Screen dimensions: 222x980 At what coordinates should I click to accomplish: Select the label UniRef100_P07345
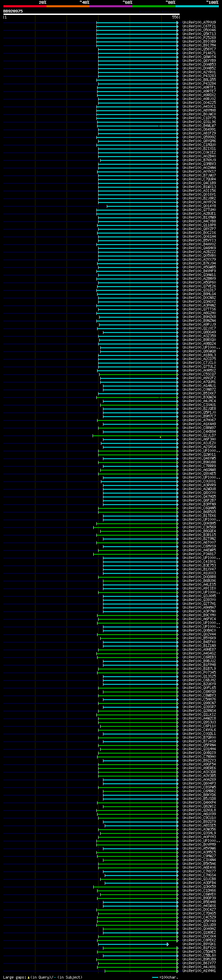coord(199,673)
